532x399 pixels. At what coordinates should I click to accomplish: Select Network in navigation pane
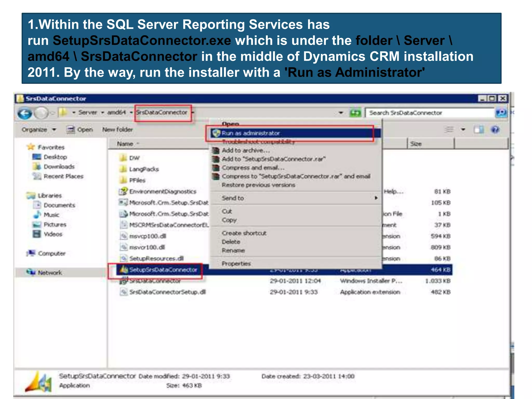coord(44,272)
